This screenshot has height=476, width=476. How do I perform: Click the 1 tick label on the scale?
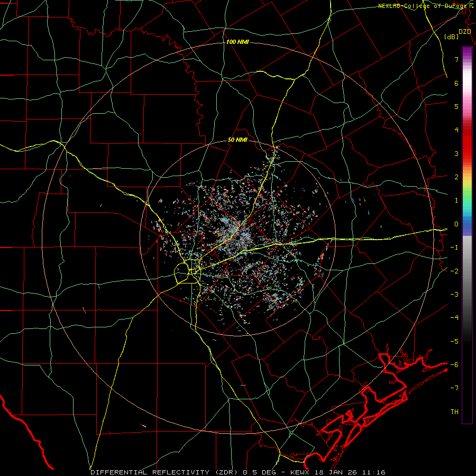coord(456,200)
